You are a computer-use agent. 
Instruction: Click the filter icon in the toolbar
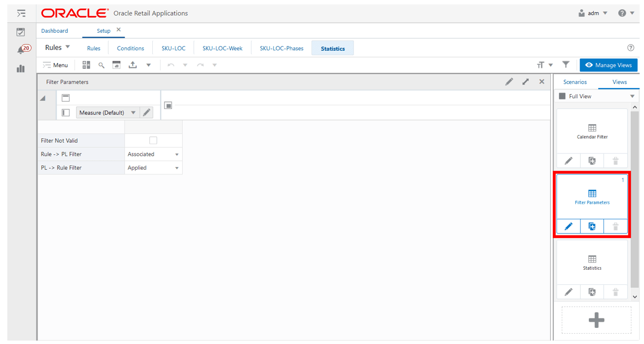tap(566, 64)
